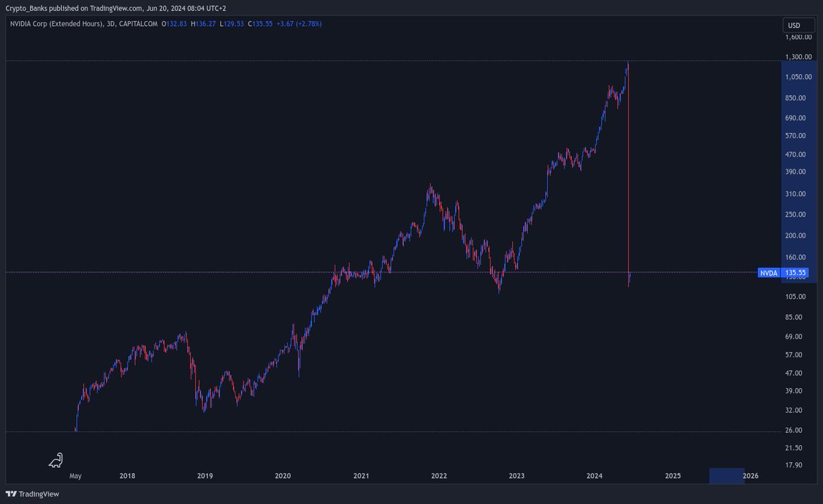The height and width of the screenshot is (504, 823).
Task: Click the 850.00 price axis label
Action: click(x=796, y=98)
